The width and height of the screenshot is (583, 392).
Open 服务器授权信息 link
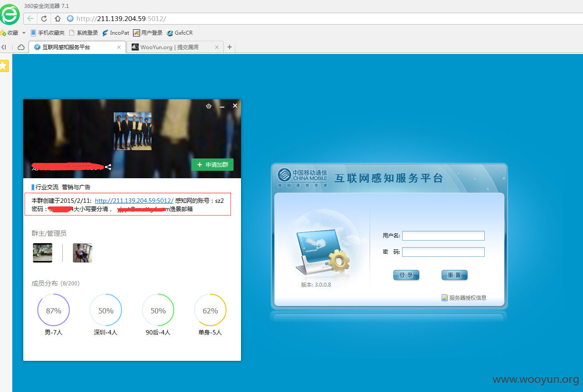464,298
